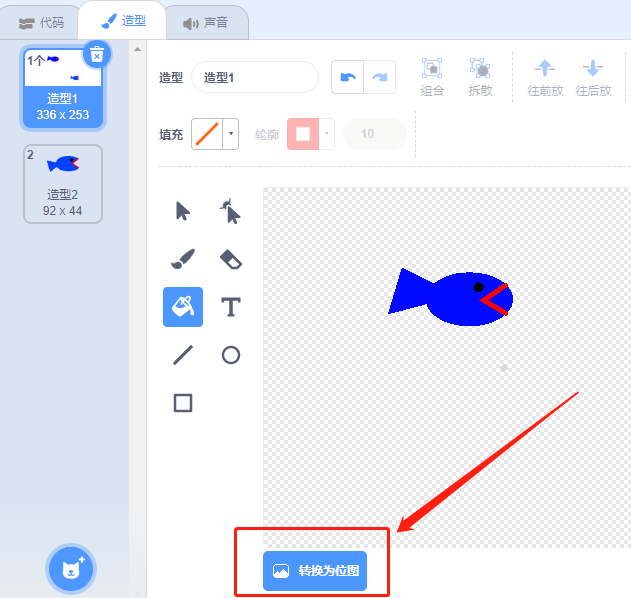This screenshot has height=598, width=631.
Task: Click the redo arrow button
Action: point(379,77)
